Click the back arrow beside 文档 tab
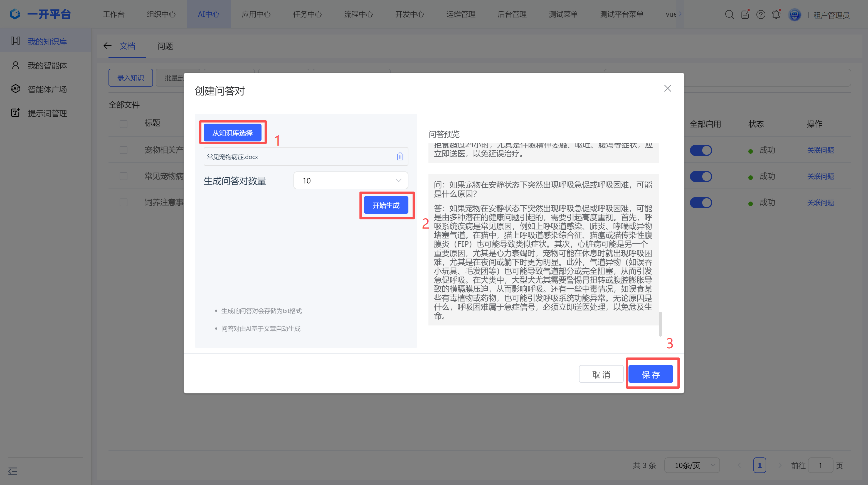The image size is (868, 485). coord(107,46)
